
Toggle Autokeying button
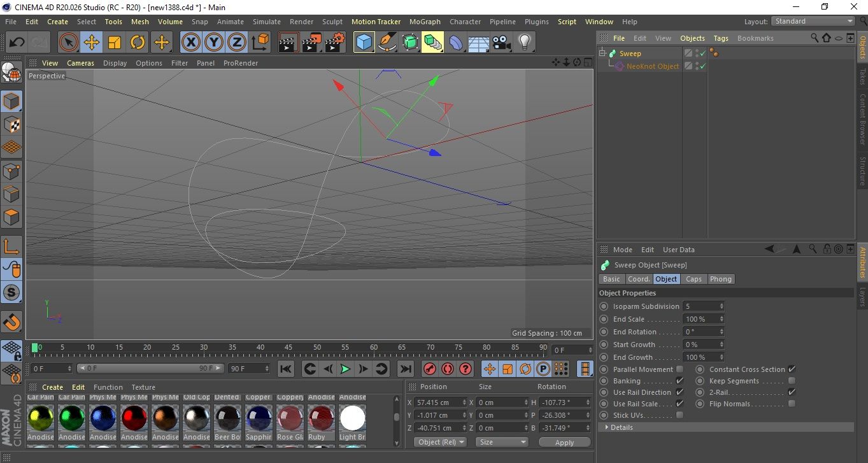[448, 369]
